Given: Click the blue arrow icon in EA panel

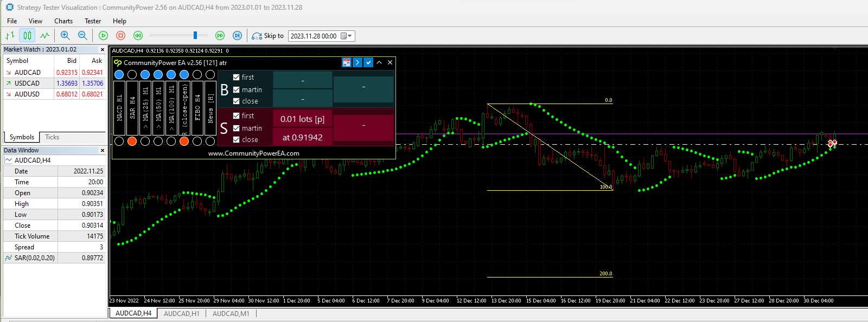Looking at the screenshot, I should 358,62.
